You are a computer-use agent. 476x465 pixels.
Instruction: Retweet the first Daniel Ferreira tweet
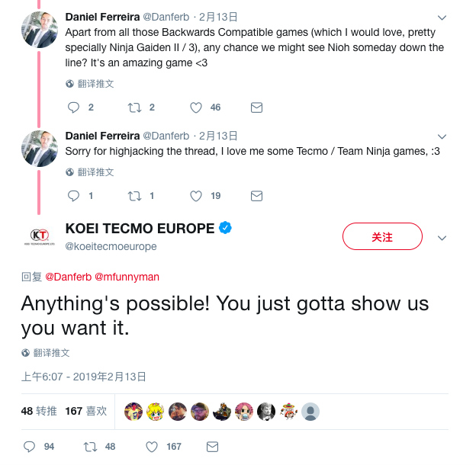point(135,107)
